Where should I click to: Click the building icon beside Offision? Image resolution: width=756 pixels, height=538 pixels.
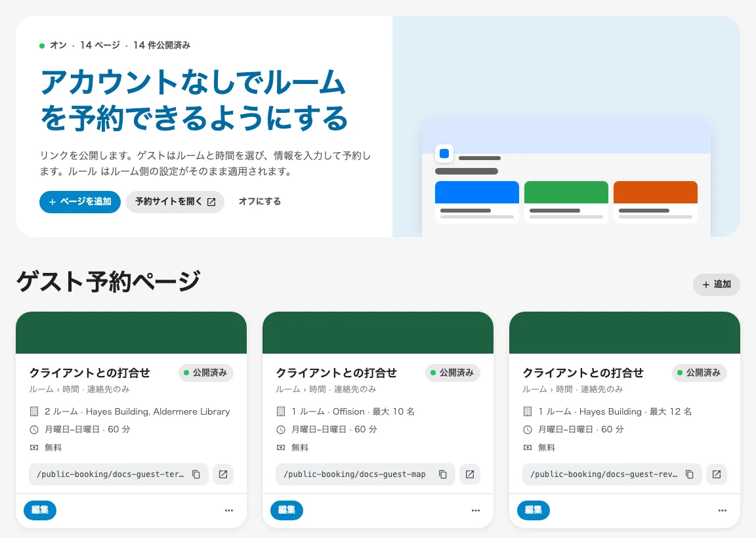pyautogui.click(x=281, y=411)
